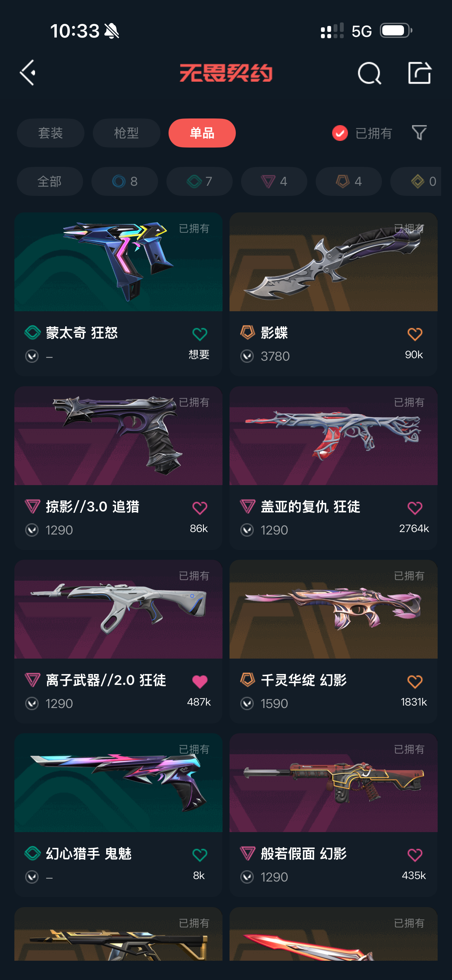Open the search magnifier icon
Screen dimensions: 452x980
[x=369, y=73]
